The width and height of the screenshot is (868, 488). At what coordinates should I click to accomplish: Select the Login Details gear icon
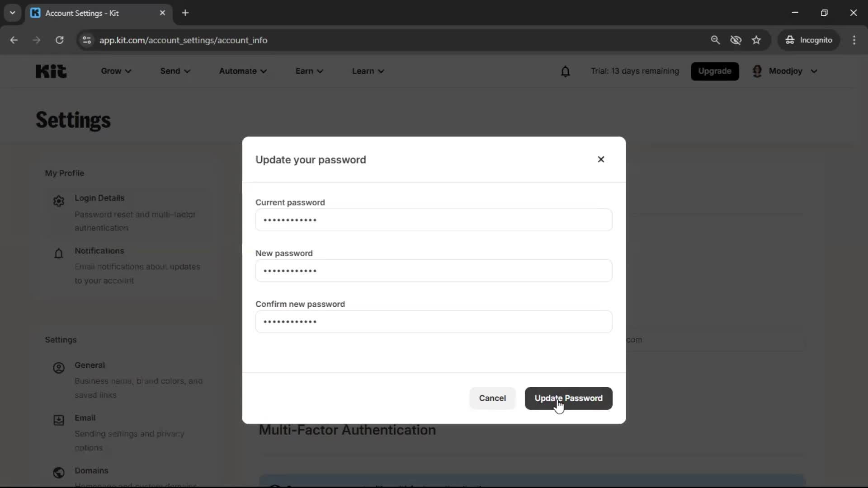coord(58,201)
